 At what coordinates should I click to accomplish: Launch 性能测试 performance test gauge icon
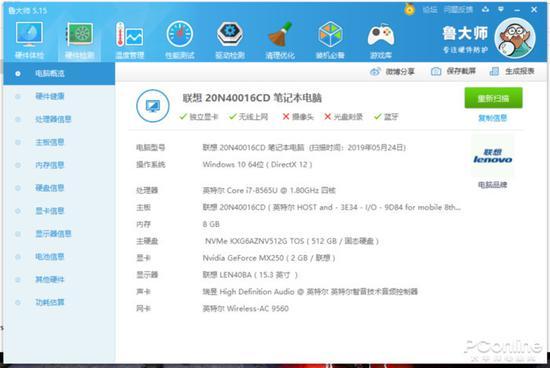point(180,40)
